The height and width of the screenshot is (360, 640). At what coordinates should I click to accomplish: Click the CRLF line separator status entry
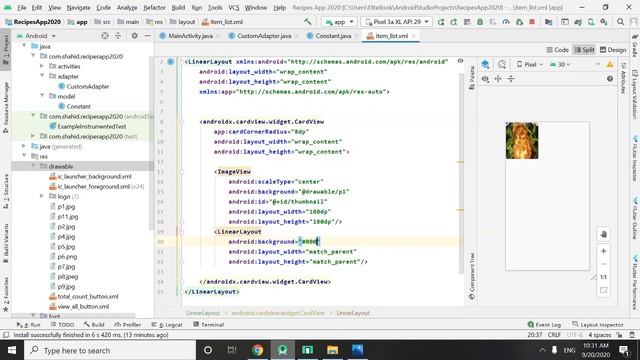point(554,335)
